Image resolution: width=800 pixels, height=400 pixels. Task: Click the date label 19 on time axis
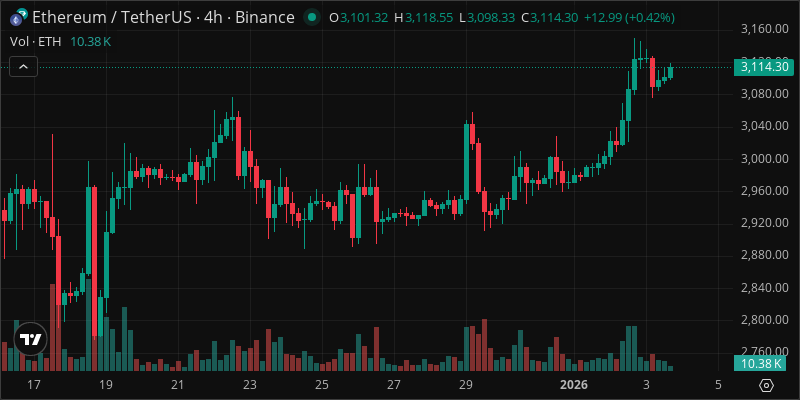[x=106, y=385]
